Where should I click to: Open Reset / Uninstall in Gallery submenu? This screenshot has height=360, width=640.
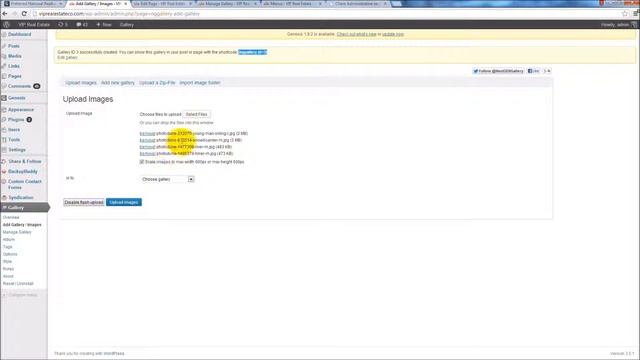[x=18, y=284]
